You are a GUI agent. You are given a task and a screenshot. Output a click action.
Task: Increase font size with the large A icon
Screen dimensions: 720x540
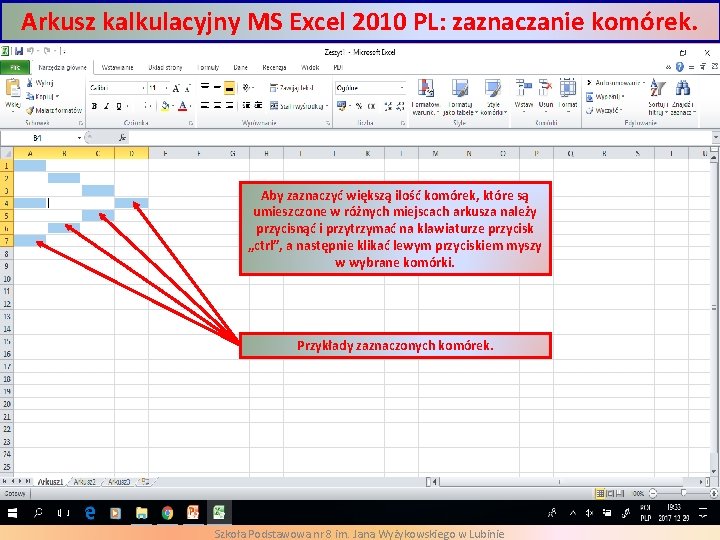[x=176, y=88]
